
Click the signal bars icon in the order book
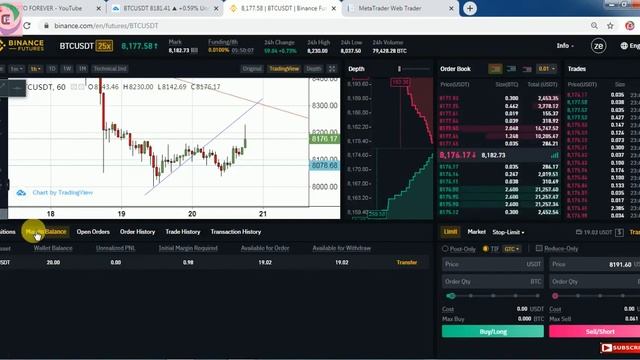coord(554,156)
